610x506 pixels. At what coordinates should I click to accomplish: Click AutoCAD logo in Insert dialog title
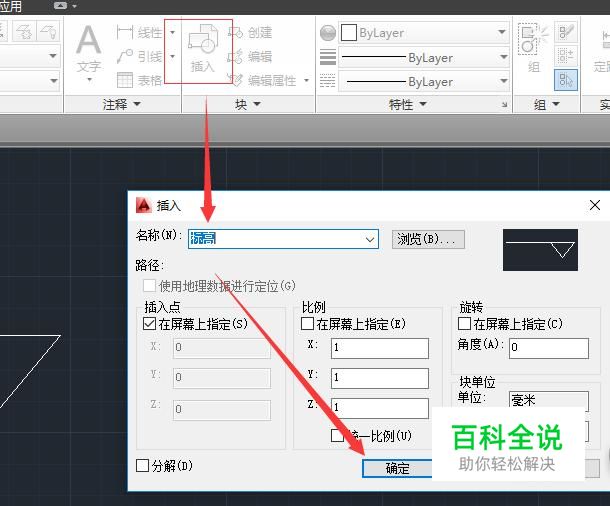143,205
